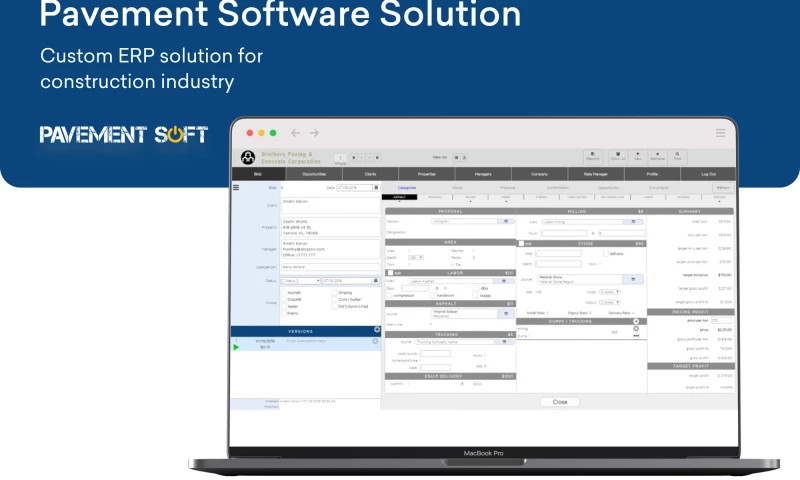Open the Properties main tab
The image size is (800, 480).
(427, 174)
